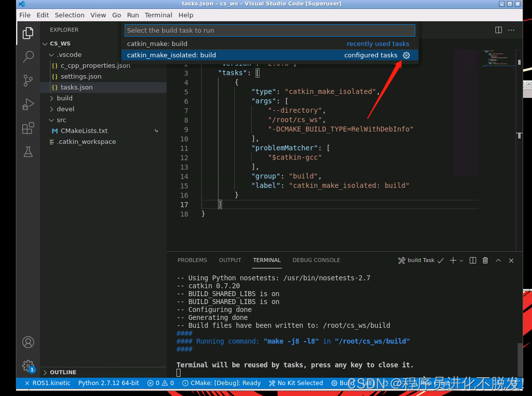Image resolution: width=532 pixels, height=396 pixels.
Task: Open editor More Actions ellipsis
Action: click(x=511, y=30)
